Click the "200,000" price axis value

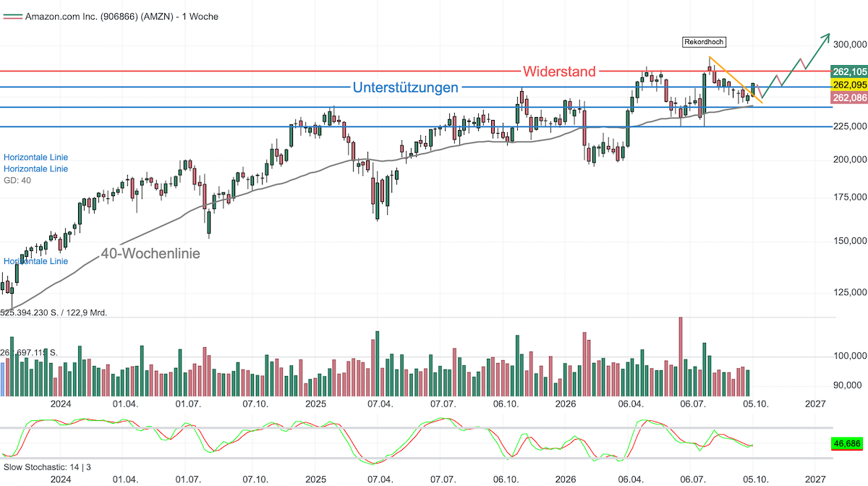pos(850,160)
